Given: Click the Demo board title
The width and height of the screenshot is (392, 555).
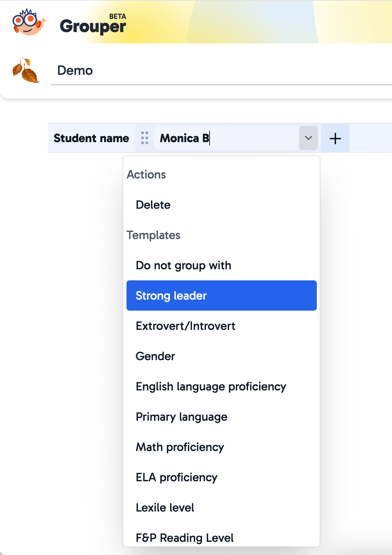Looking at the screenshot, I should click(75, 70).
